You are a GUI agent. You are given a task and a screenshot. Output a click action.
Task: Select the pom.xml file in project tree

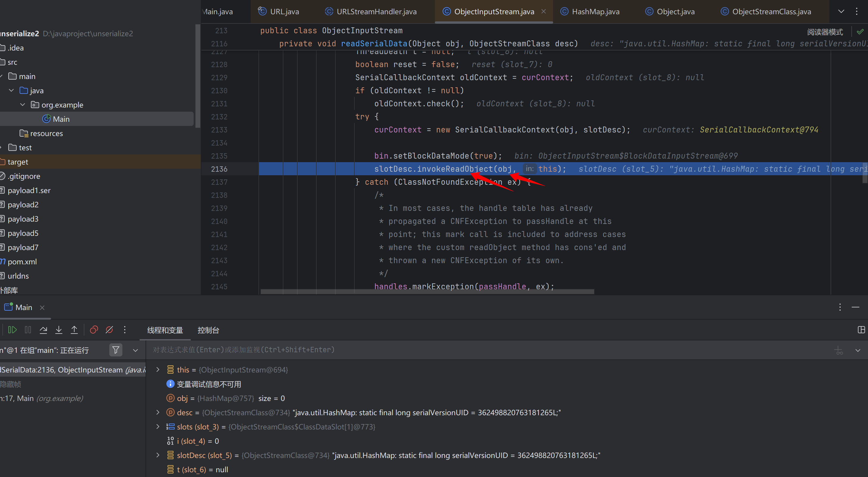click(x=22, y=262)
